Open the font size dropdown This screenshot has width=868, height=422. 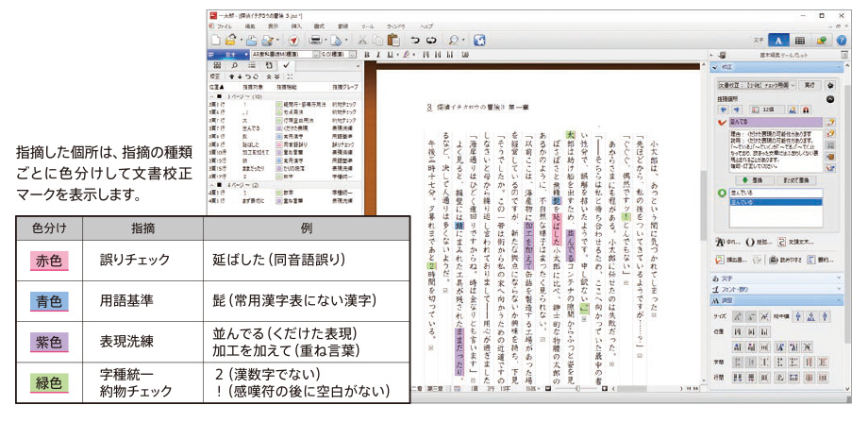click(355, 55)
